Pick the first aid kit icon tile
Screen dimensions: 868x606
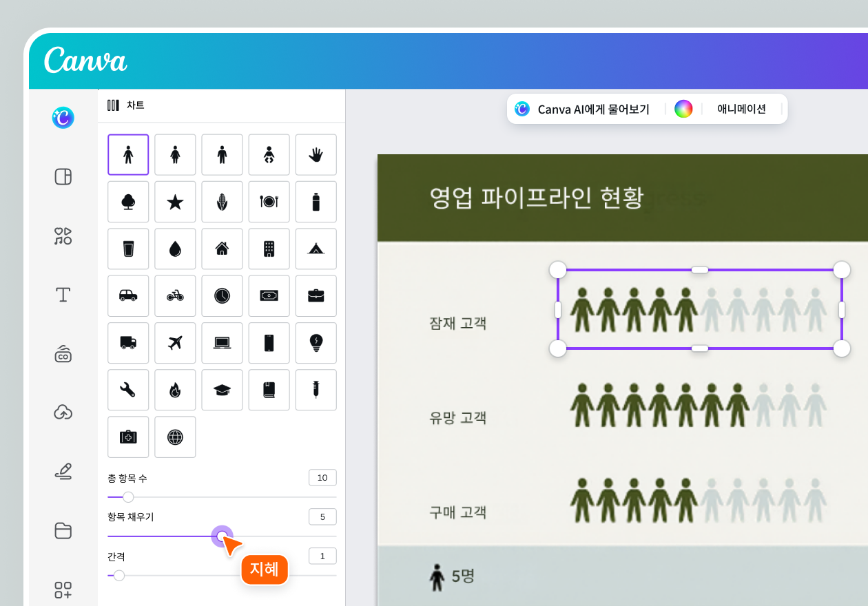point(128,437)
